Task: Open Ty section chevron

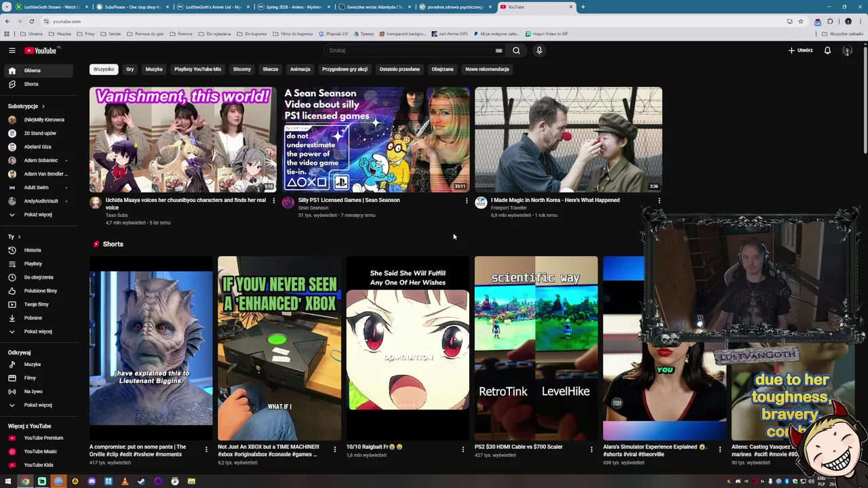Action: click(19, 237)
